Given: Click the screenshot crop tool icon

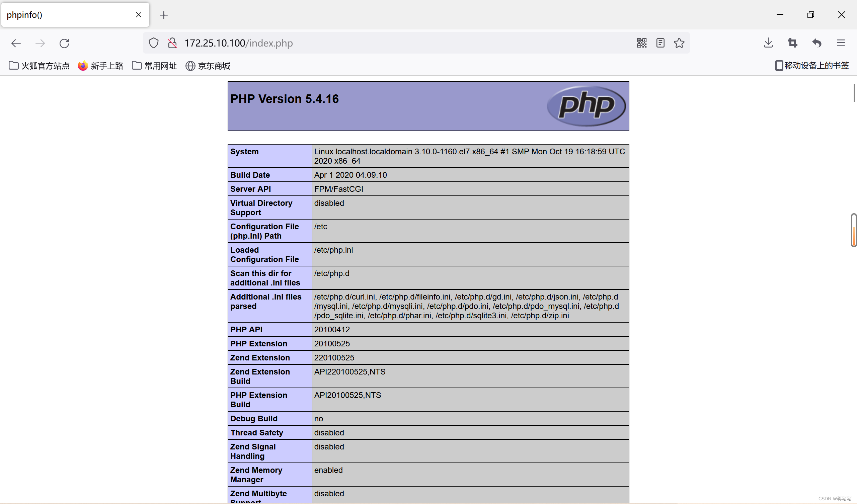Looking at the screenshot, I should pyautogui.click(x=792, y=43).
